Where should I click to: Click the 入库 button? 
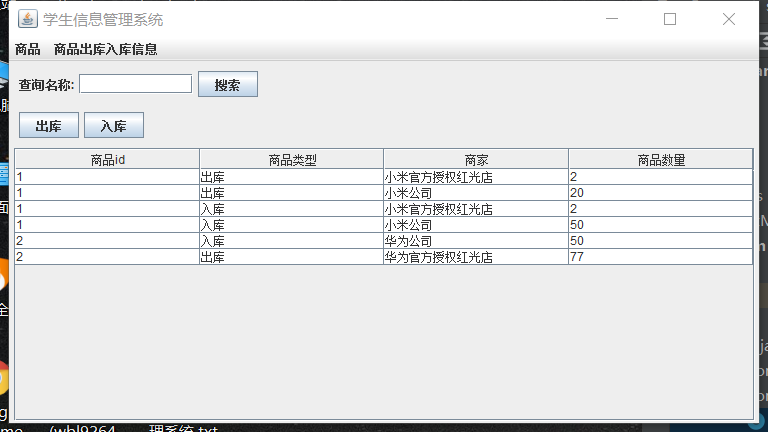point(114,125)
